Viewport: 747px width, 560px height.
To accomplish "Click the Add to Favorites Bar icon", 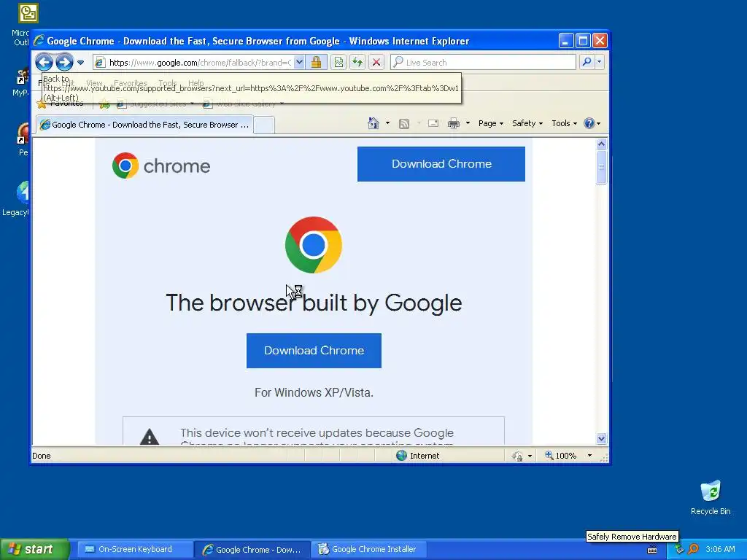I will coord(104,104).
